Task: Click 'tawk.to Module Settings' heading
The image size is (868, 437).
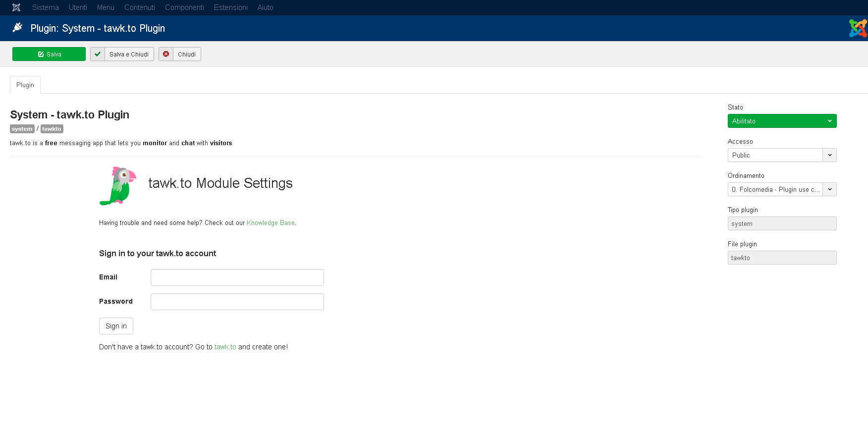Action: (220, 183)
